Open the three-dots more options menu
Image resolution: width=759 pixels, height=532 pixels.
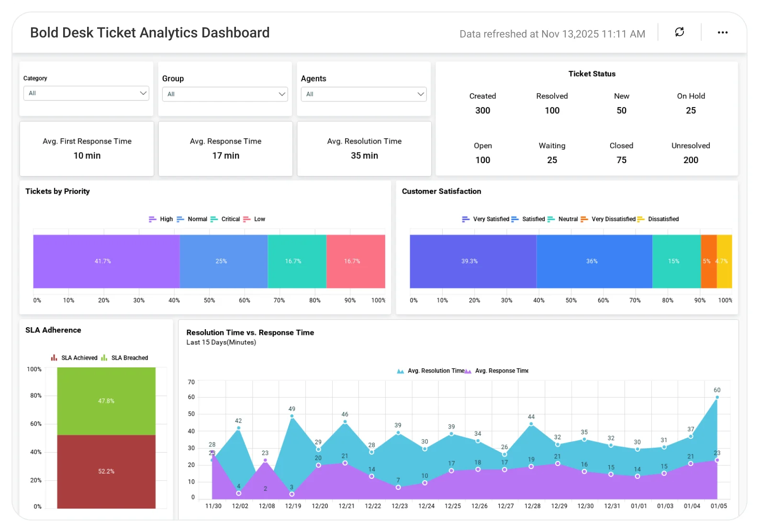click(x=722, y=33)
